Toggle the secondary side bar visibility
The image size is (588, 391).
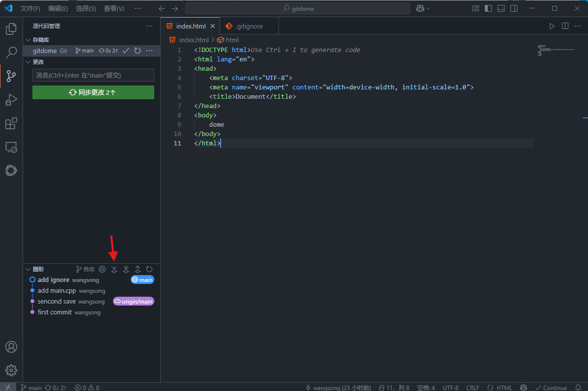click(x=514, y=8)
